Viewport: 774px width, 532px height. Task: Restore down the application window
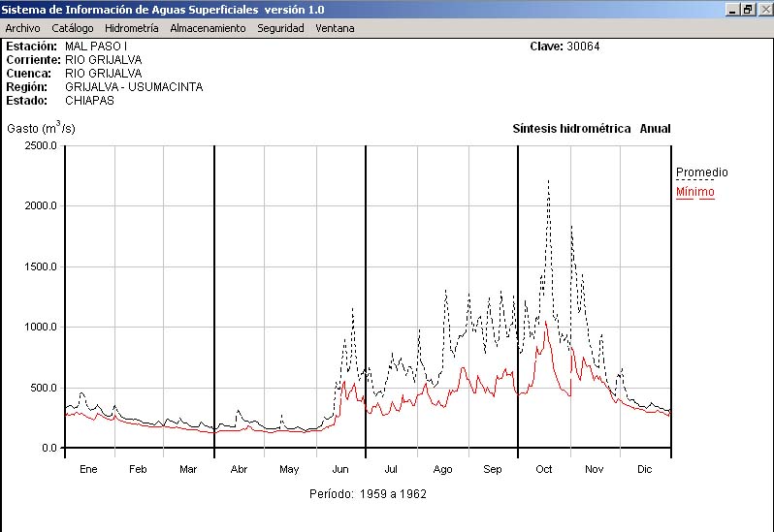(748, 9)
